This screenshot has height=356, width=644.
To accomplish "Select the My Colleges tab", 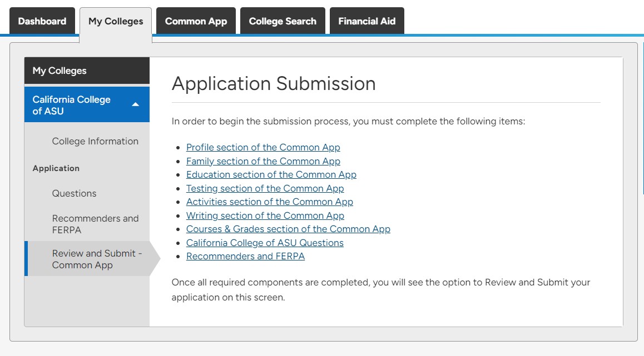I will point(116,21).
